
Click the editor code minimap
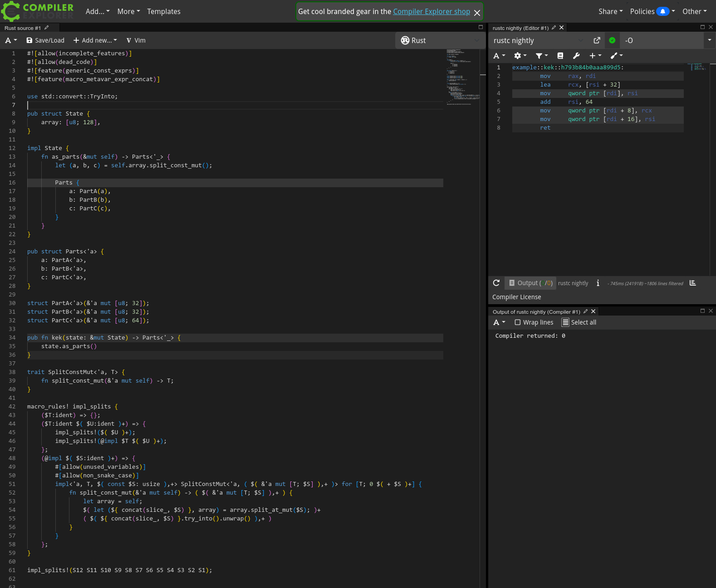[x=463, y=77]
